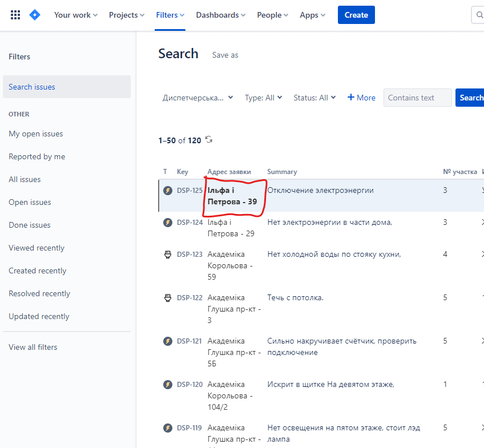Click the Jira logo icon
The height and width of the screenshot is (448, 484).
point(35,15)
